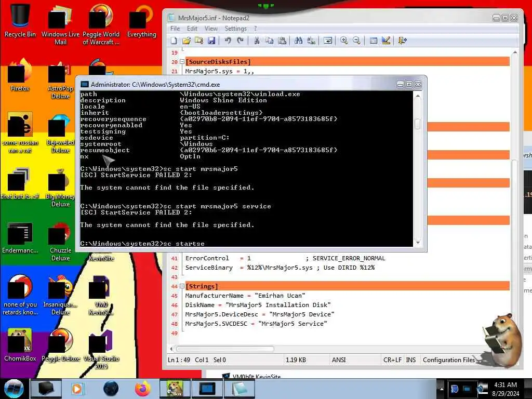The height and width of the screenshot is (399, 532).
Task: Click the Zoom Out magnifier icon
Action: pyautogui.click(x=356, y=41)
